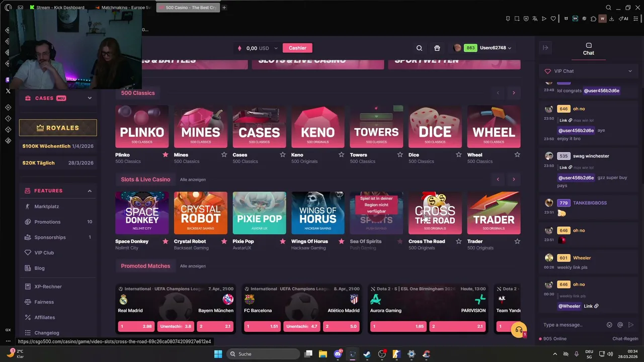
Task: Open the Chat-Regeln link
Action: (x=625, y=339)
